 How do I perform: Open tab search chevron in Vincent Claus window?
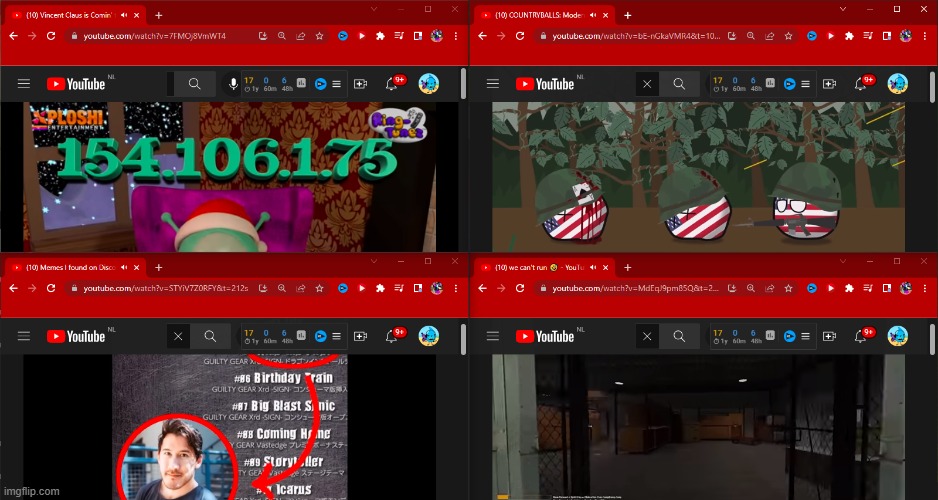[374, 9]
